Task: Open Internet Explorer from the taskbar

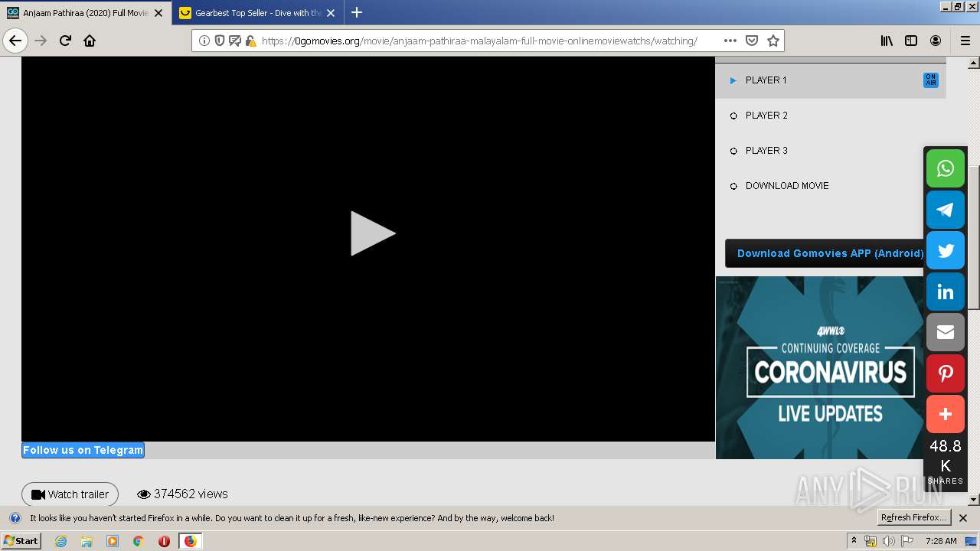Action: click(60, 541)
